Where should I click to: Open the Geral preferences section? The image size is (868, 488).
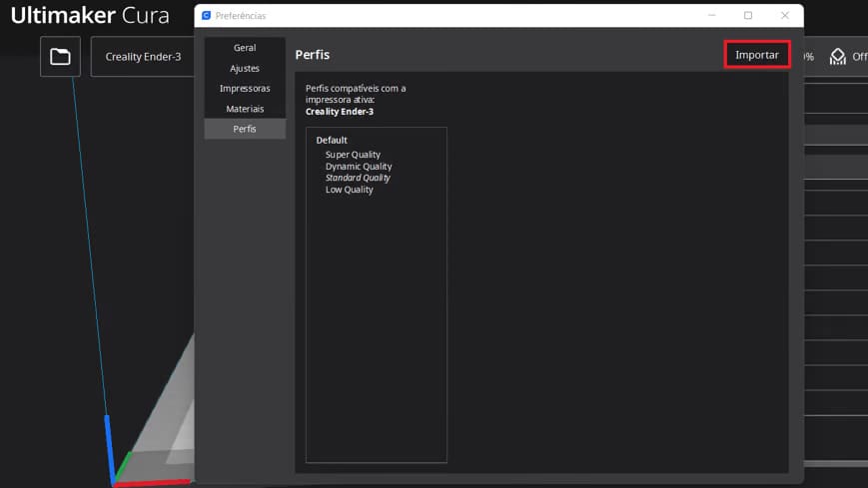click(x=245, y=48)
